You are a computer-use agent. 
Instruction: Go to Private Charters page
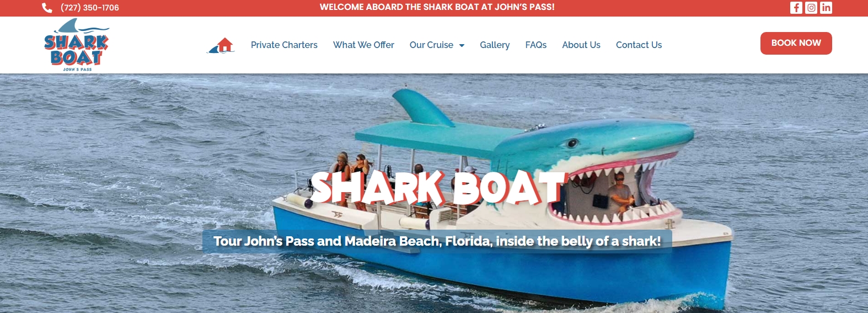pos(284,45)
